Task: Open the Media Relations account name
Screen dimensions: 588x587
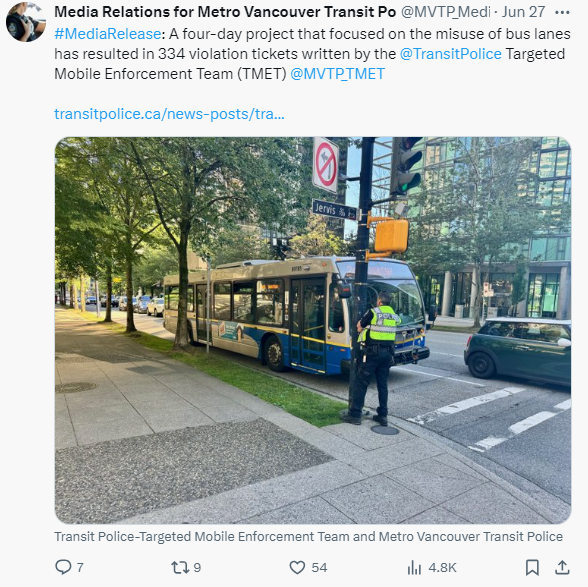Action: point(225,12)
